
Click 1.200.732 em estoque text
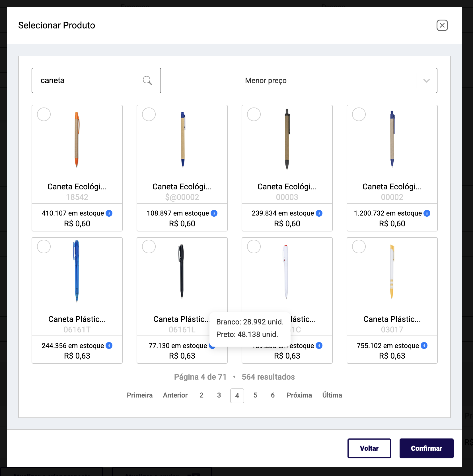(388, 213)
